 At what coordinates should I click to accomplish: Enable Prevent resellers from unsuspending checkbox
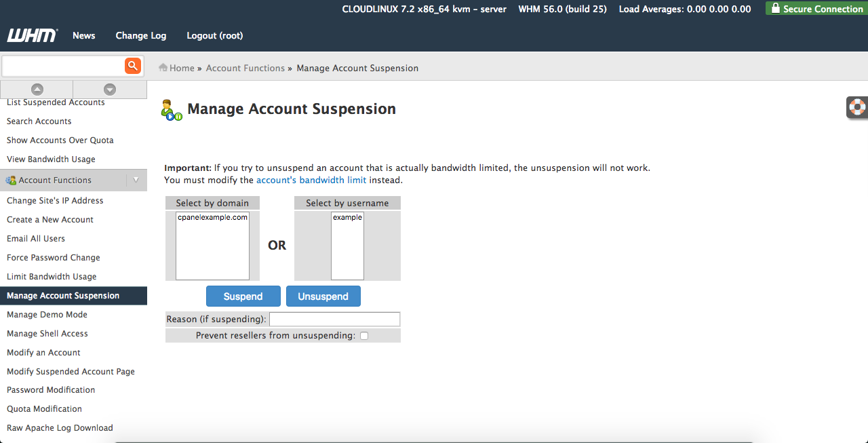click(x=364, y=336)
